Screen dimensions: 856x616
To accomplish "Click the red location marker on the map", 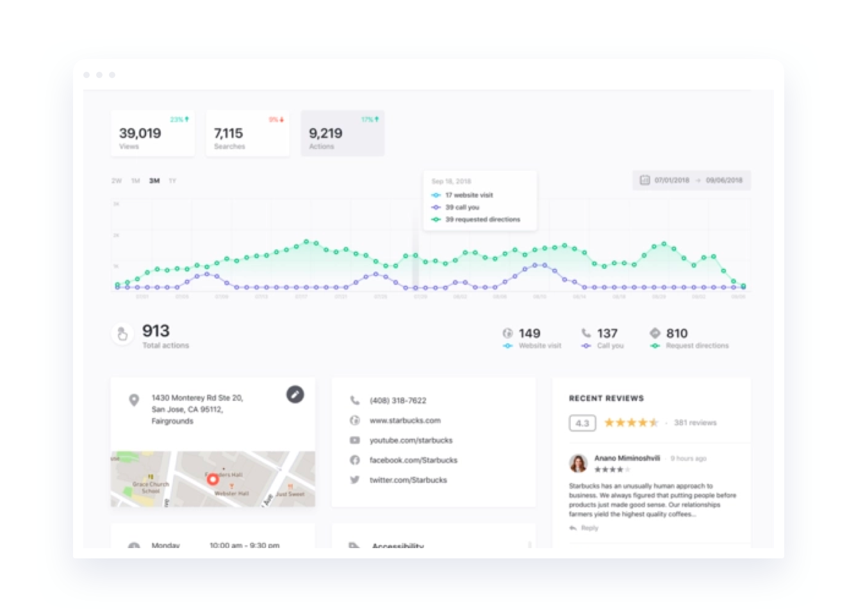I will [x=213, y=479].
